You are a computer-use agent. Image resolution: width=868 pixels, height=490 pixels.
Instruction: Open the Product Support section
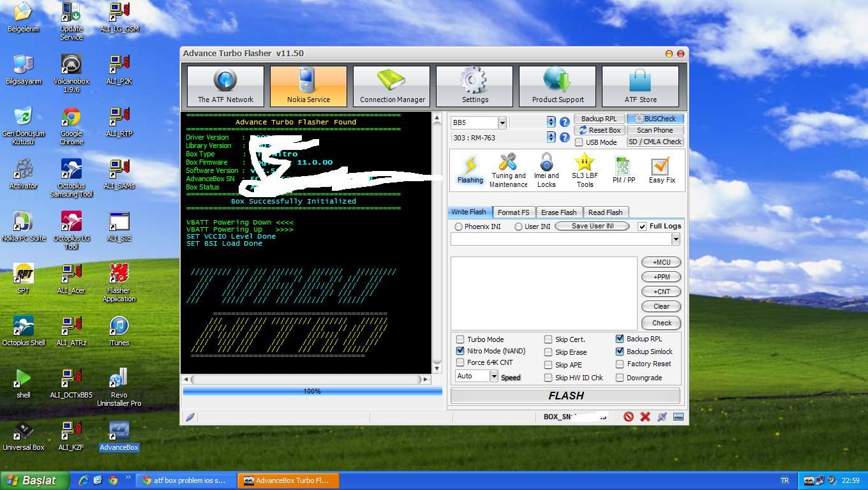coord(558,86)
